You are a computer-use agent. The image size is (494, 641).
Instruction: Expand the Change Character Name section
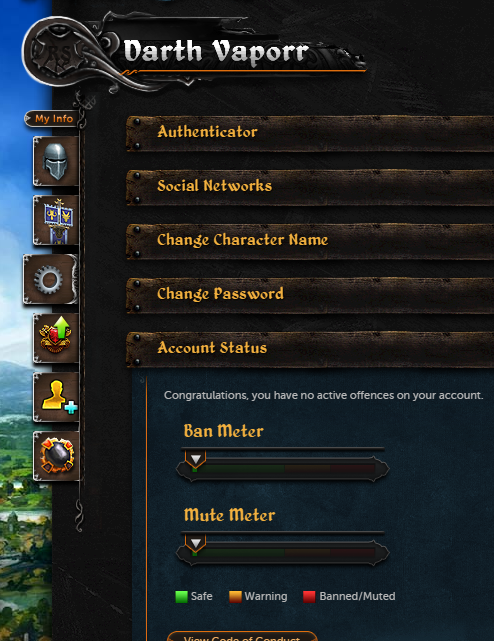pos(310,242)
